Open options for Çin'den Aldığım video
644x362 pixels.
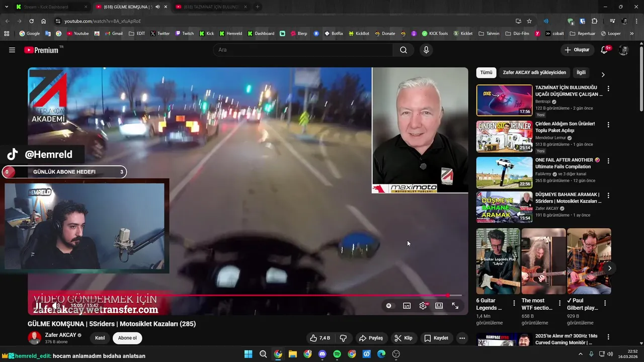pyautogui.click(x=608, y=125)
